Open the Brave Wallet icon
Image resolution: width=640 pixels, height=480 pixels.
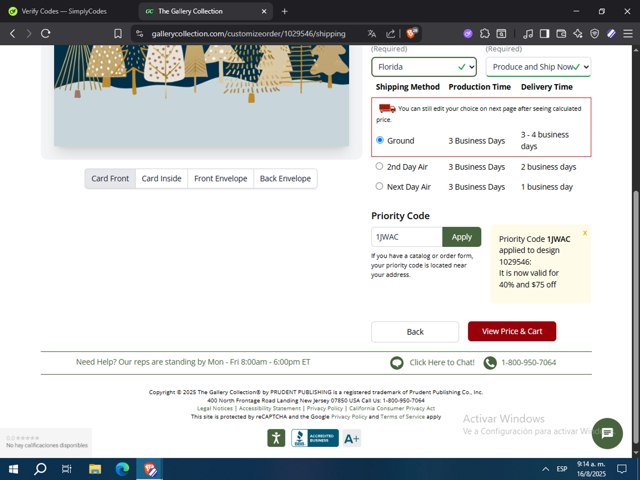[561, 33]
